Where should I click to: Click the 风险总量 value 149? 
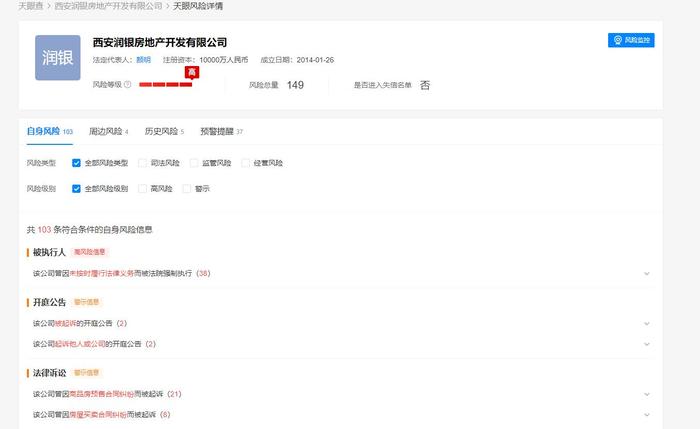click(x=295, y=85)
